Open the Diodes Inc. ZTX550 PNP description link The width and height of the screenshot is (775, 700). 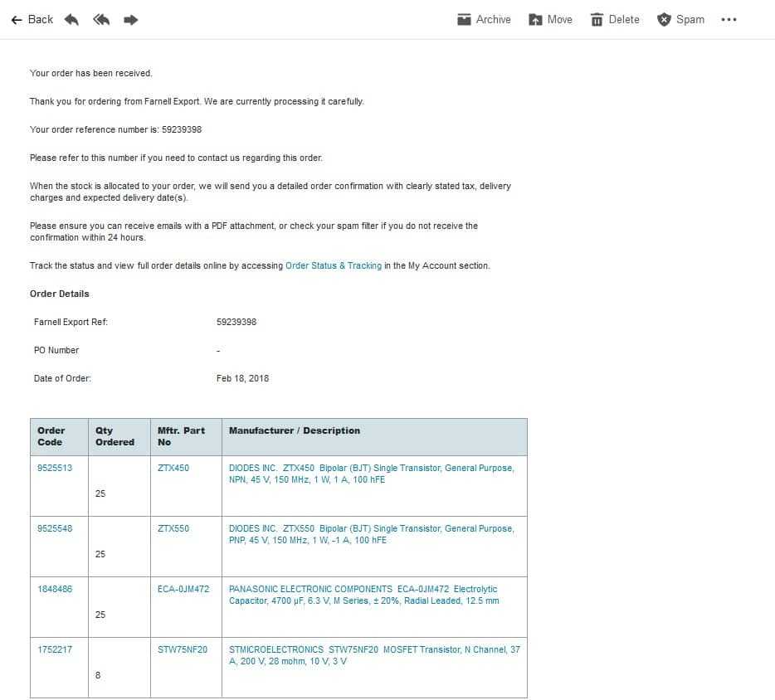[372, 534]
